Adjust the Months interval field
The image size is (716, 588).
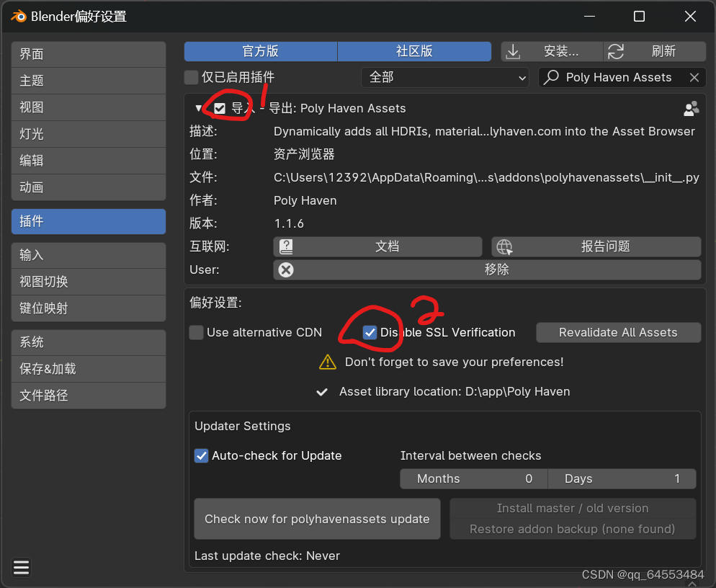click(474, 478)
